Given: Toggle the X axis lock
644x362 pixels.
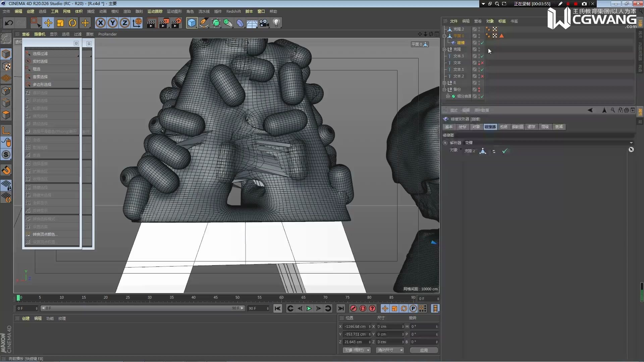Looking at the screenshot, I should (100, 23).
